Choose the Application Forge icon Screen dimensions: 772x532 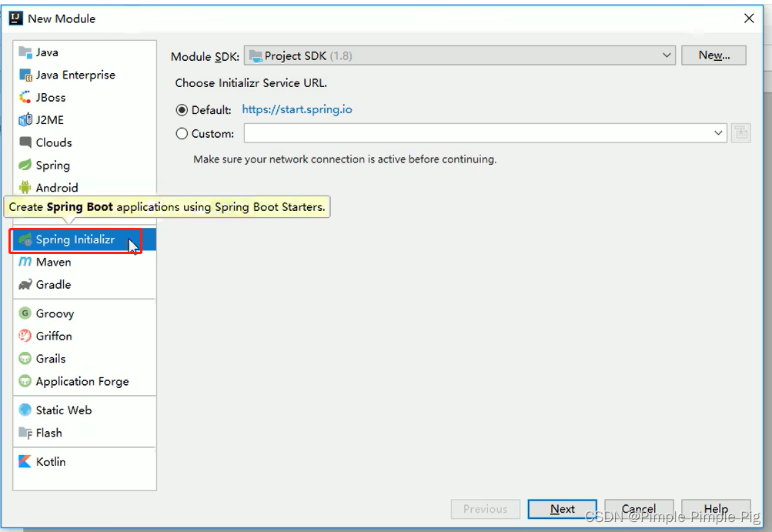[x=25, y=381]
